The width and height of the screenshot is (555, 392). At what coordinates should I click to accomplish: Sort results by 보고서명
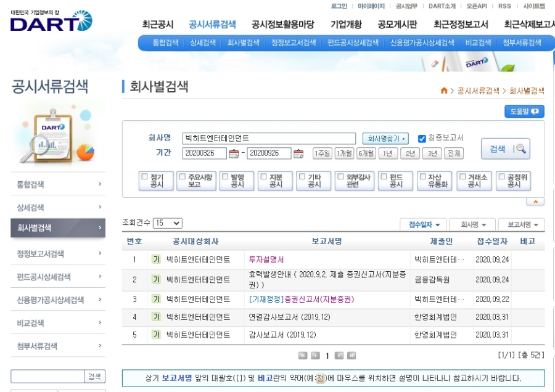pyautogui.click(x=522, y=224)
